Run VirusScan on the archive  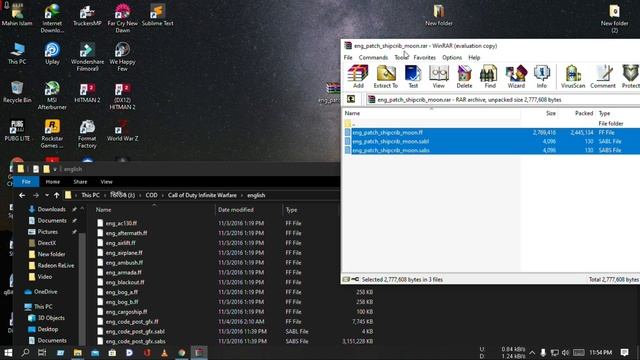pos(573,76)
